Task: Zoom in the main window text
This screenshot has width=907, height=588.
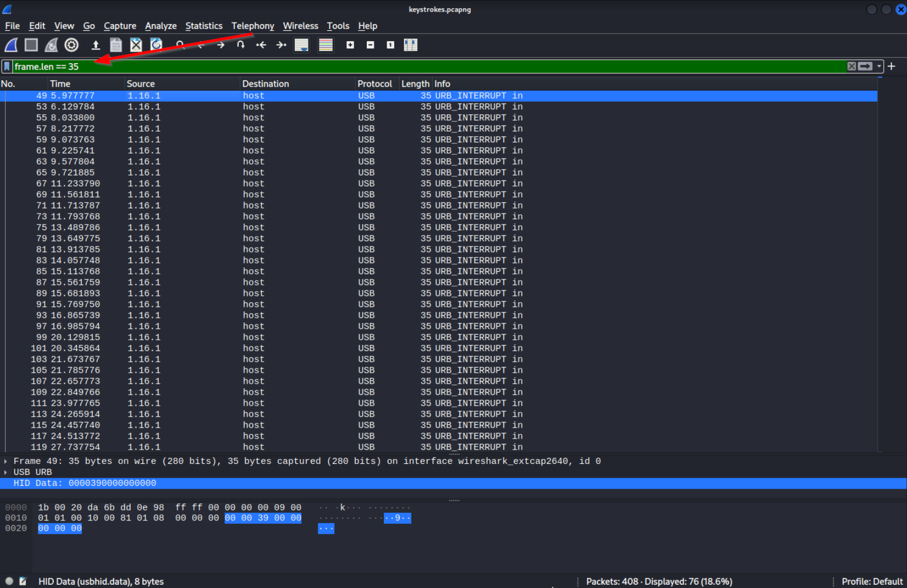Action: click(350, 45)
